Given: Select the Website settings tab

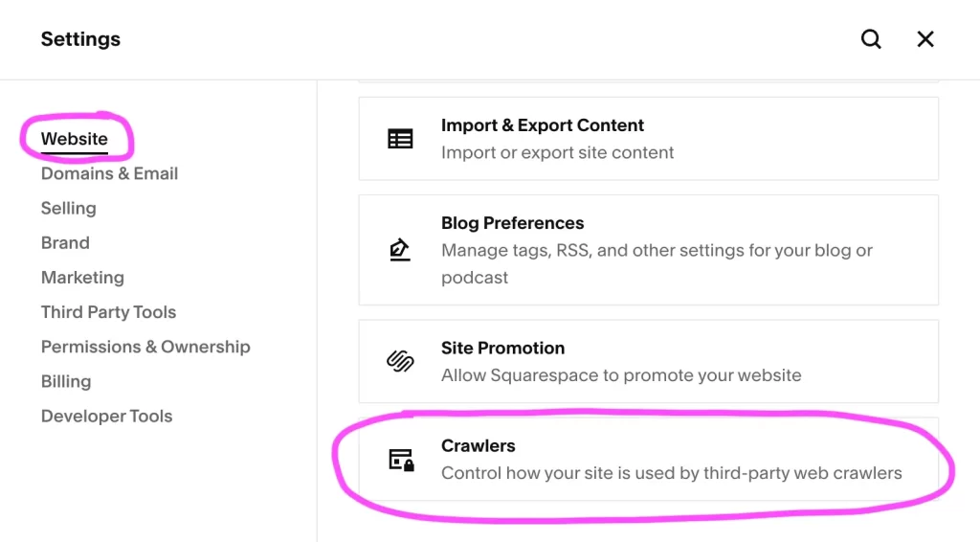Looking at the screenshot, I should (75, 139).
